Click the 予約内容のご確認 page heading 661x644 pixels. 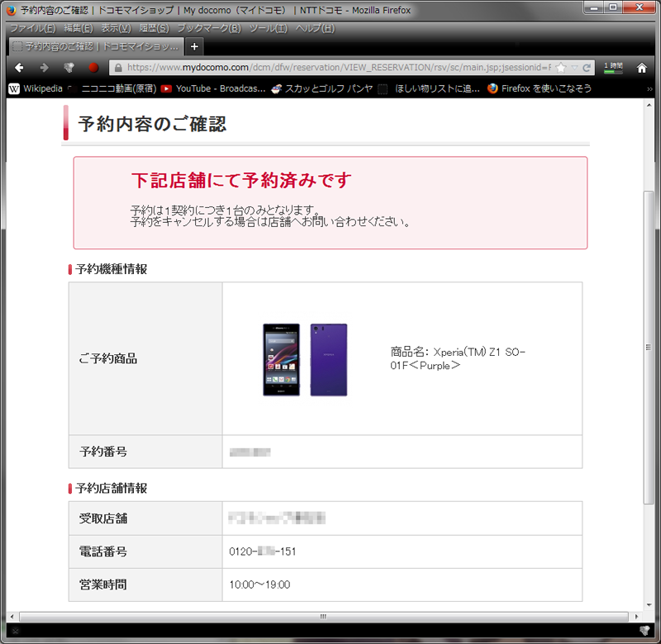pyautogui.click(x=152, y=124)
